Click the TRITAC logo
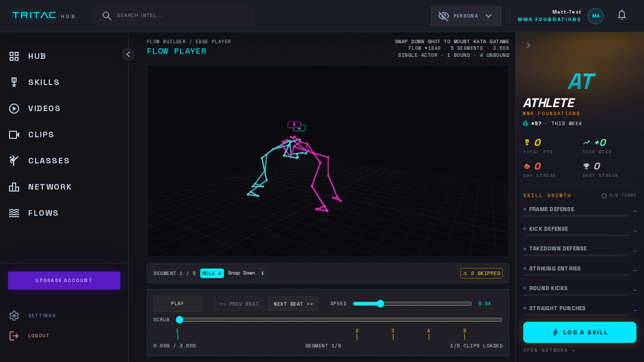 [34, 16]
